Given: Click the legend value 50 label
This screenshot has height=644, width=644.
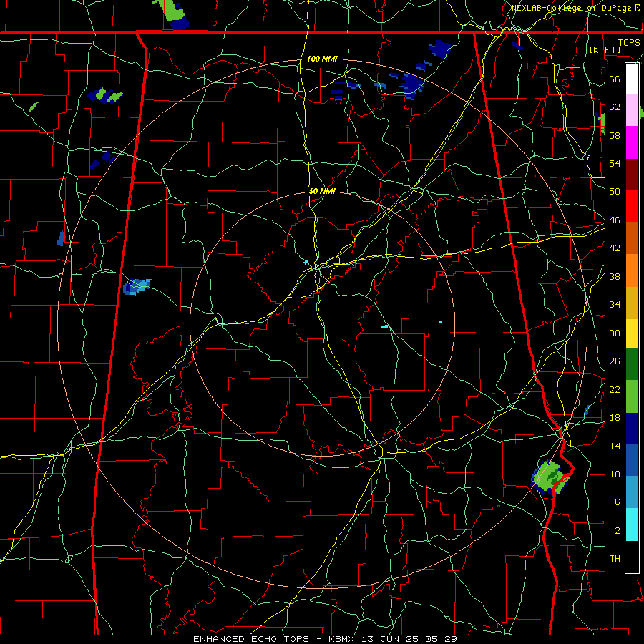Looking at the screenshot, I should point(615,191).
